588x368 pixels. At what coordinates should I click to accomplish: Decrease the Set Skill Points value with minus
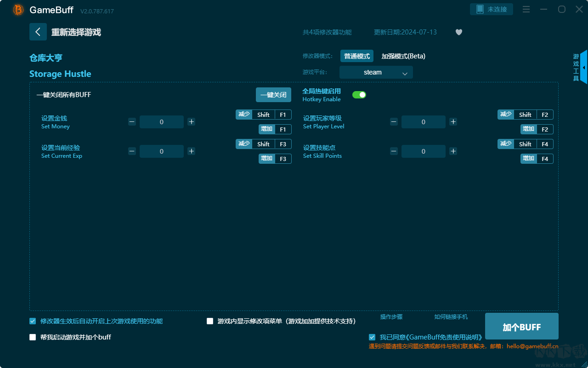[x=394, y=151]
